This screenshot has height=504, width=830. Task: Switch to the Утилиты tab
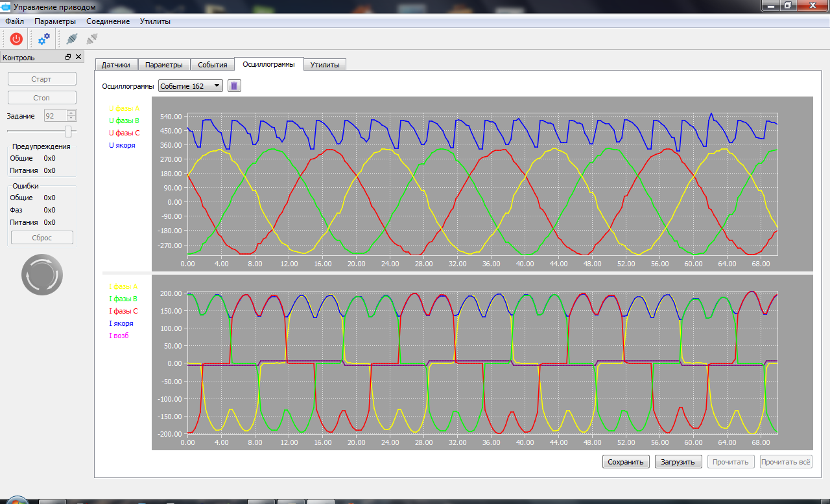325,65
